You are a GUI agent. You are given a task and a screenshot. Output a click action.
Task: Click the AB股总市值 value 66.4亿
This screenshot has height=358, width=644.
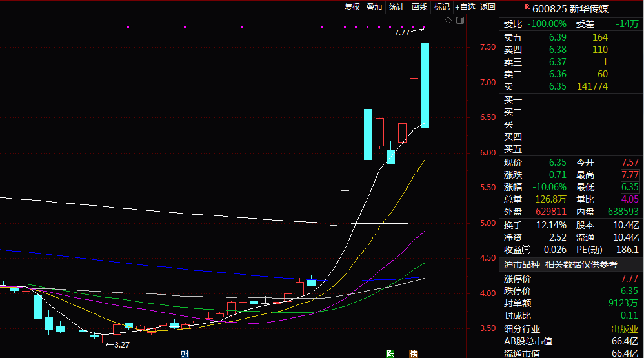point(625,341)
